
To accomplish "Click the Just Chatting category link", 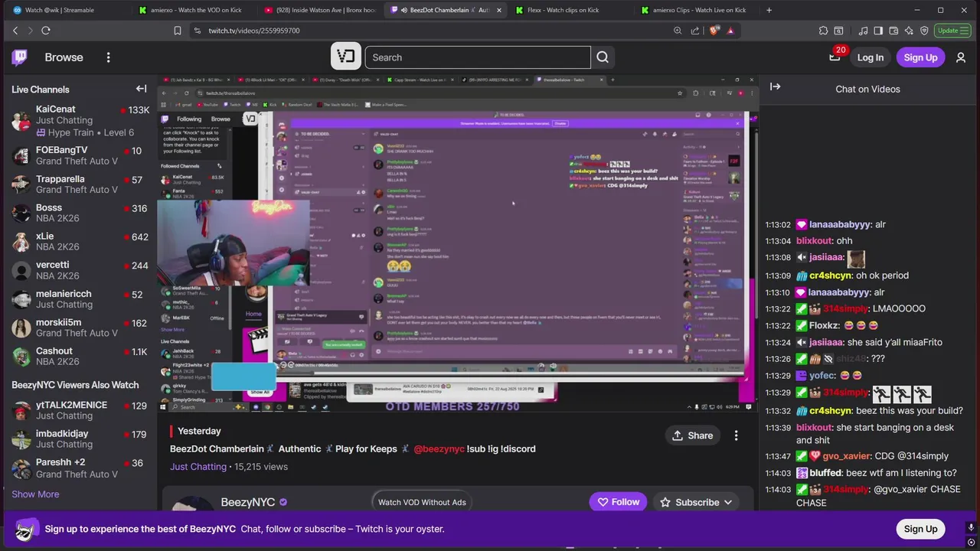I will pos(198,466).
